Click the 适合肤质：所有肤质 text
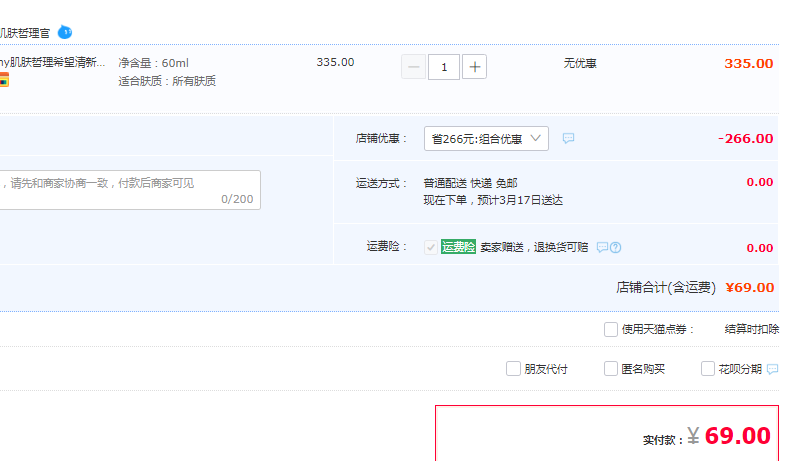This screenshot has height=461, width=793. [167, 81]
